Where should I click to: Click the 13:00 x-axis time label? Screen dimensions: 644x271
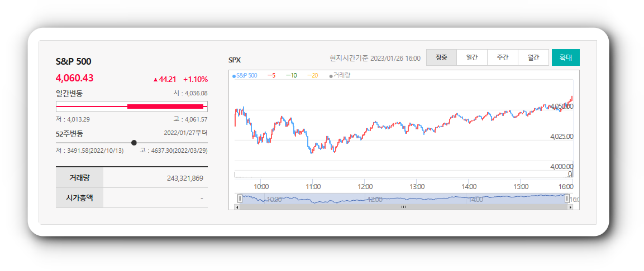[x=417, y=187]
